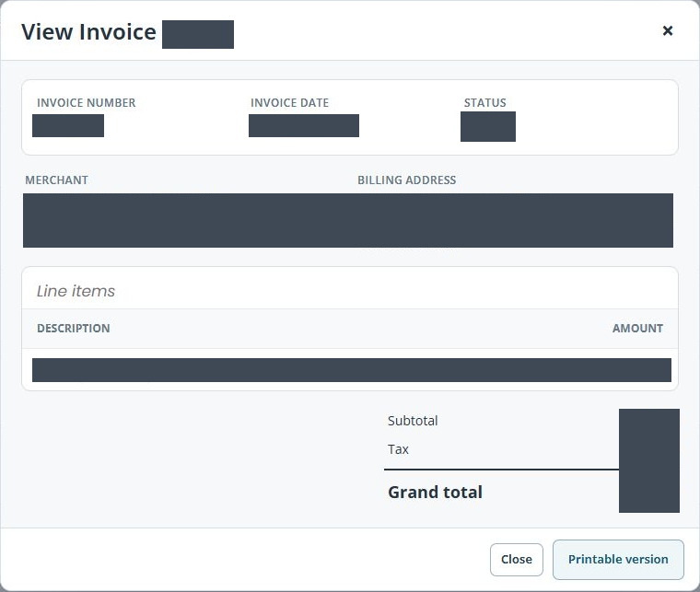
Task: Click the DESCRIPTION column header
Action: (x=73, y=328)
